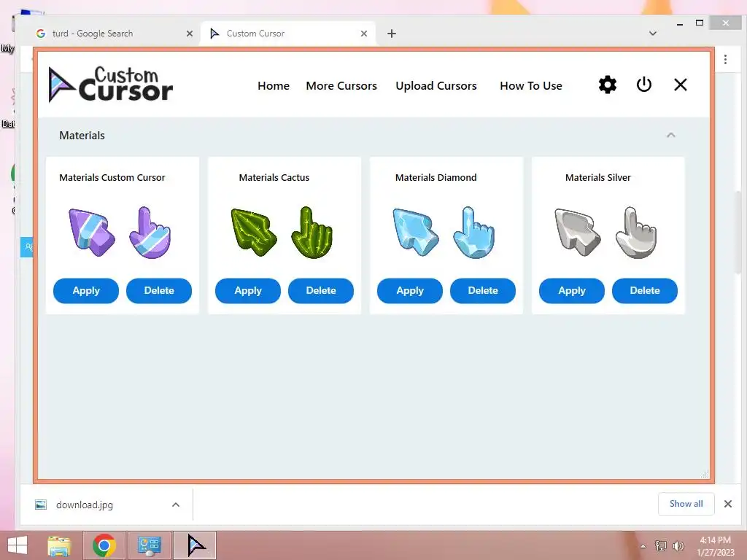Click the Materials Silver card title
The width and height of the screenshot is (747, 560).
[598, 177]
